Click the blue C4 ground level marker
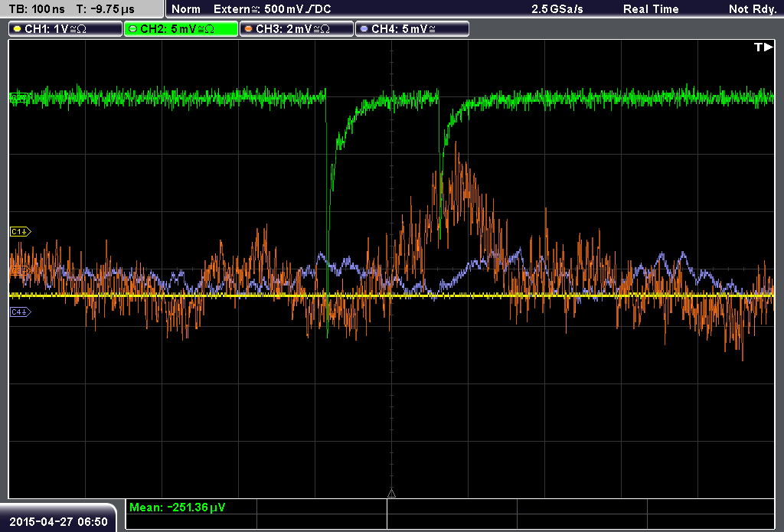Viewport: 784px width, 532px height. pos(21,312)
